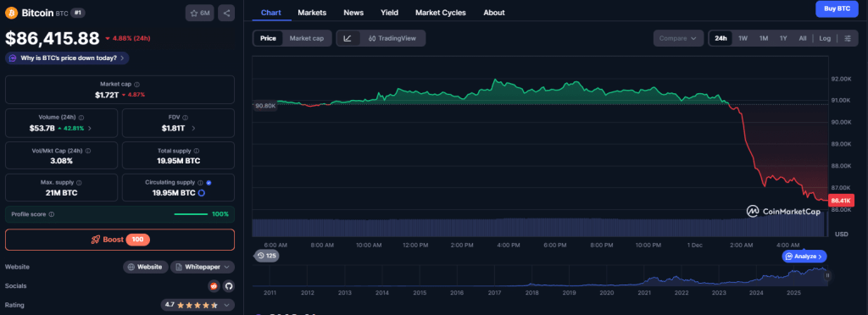Open the Yield tab
This screenshot has width=868, height=315.
(389, 12)
